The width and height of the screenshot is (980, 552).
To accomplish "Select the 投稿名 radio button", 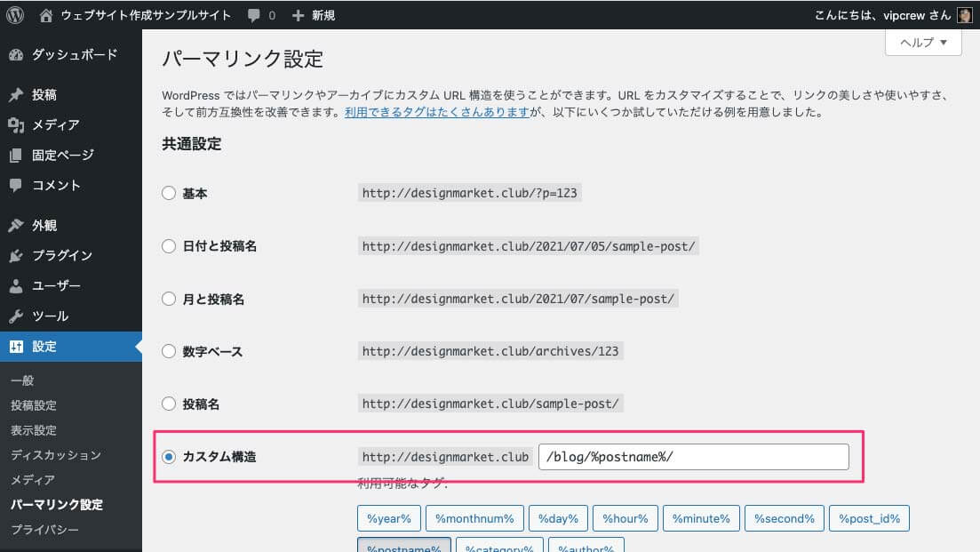I will coord(169,404).
